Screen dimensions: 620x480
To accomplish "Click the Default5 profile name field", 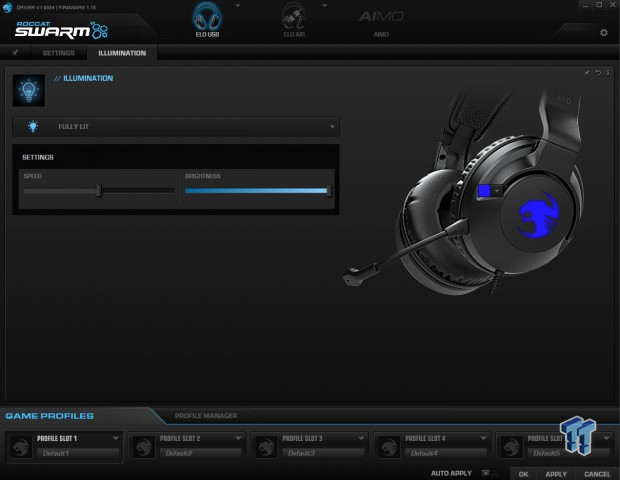I will tap(568, 453).
